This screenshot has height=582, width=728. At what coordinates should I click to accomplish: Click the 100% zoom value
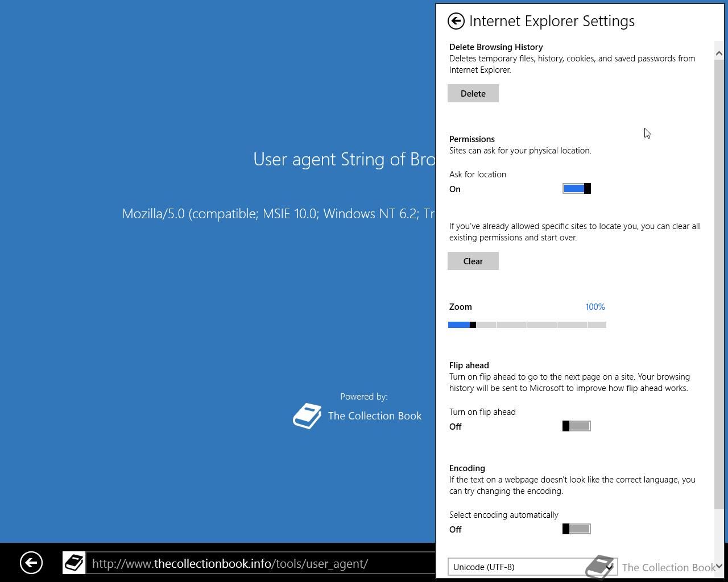595,307
